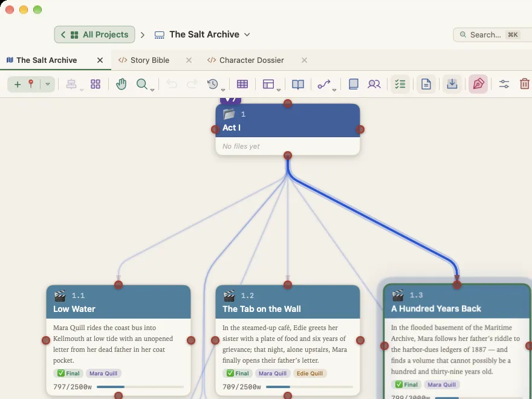Click the Low Water word count progress bar
The height and width of the screenshot is (399, 532).
tap(140, 387)
